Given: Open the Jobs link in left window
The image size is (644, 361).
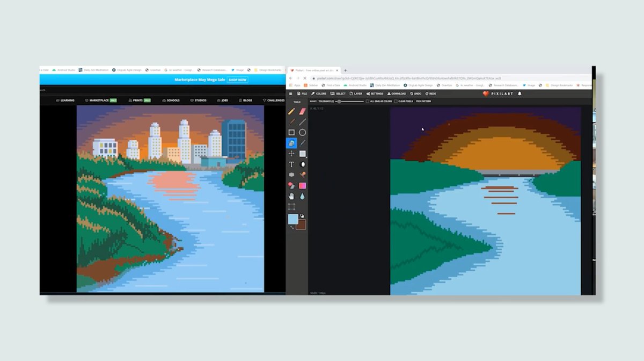Looking at the screenshot, I should (222, 100).
